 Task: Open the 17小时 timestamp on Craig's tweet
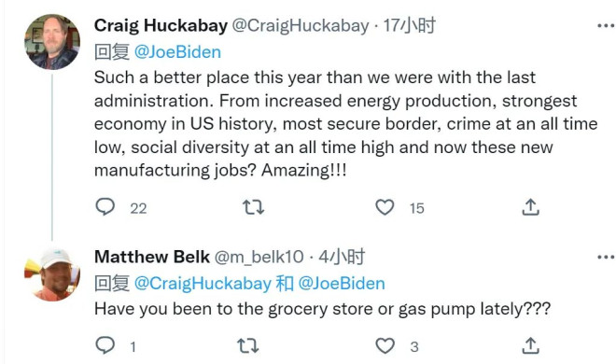410,26
